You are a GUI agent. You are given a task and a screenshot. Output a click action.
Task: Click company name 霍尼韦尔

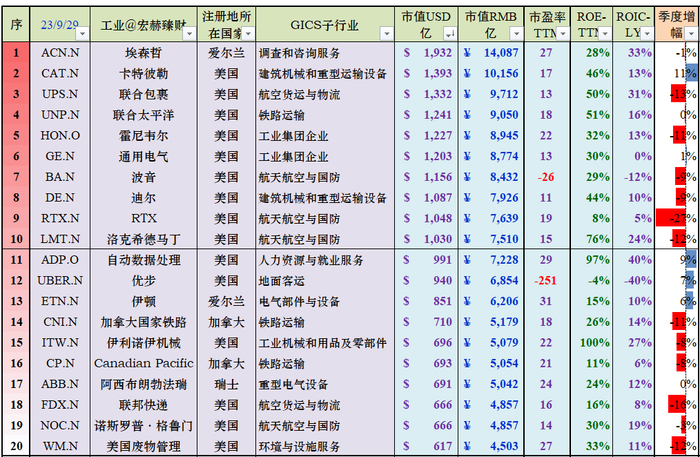143,135
